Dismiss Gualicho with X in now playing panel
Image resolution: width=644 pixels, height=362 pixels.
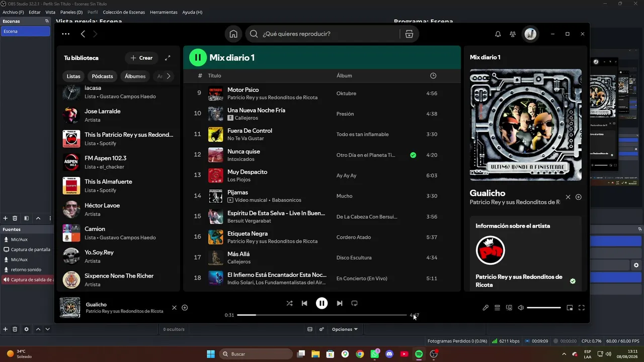pyautogui.click(x=568, y=197)
